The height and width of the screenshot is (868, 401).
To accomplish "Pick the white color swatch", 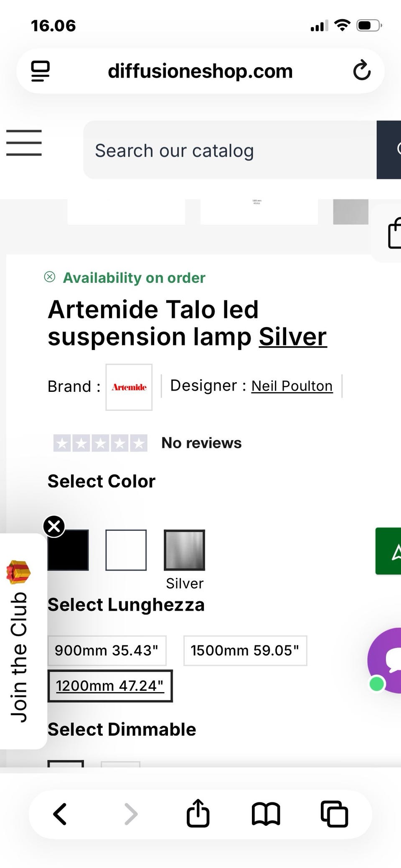I will click(126, 550).
